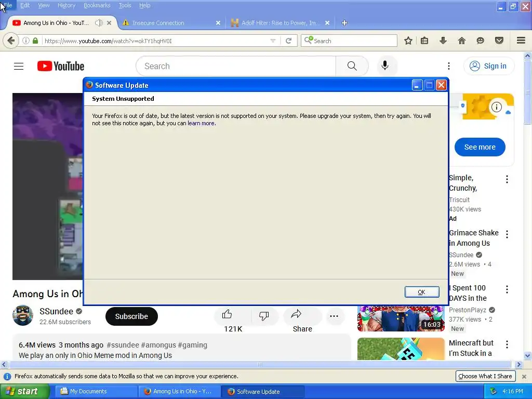Open options menu for Triscuit ad
The height and width of the screenshot is (399, 532).
[x=507, y=179]
